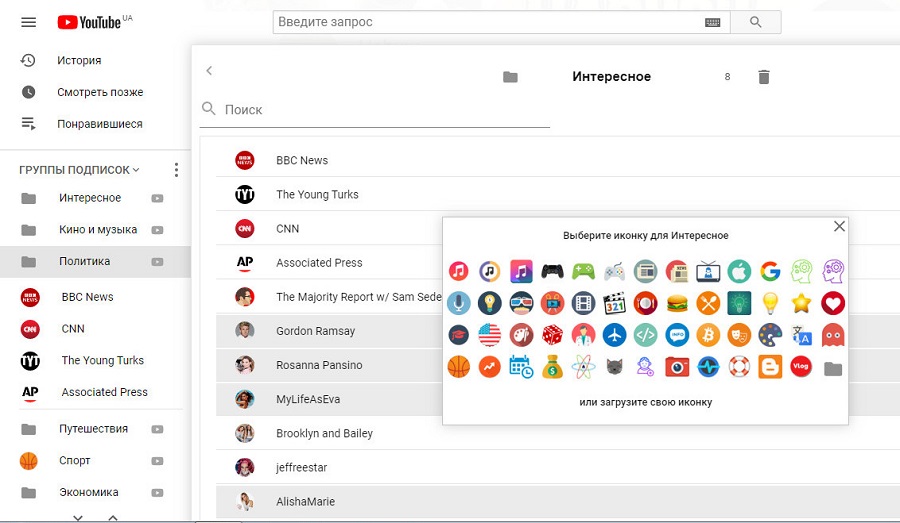This screenshot has width=900, height=523.
Task: Open the three-dot subscription groups menu
Action: 176,169
